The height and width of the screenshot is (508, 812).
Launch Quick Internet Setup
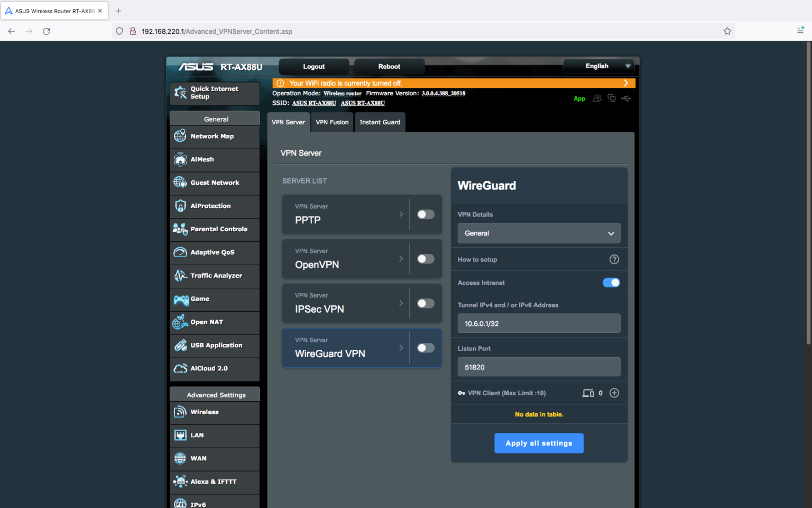[214, 93]
